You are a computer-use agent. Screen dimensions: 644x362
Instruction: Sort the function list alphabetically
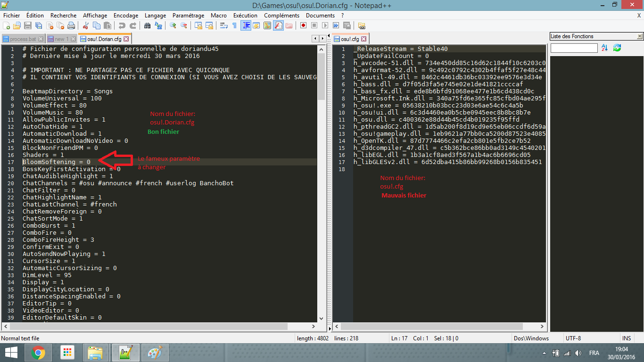(605, 48)
